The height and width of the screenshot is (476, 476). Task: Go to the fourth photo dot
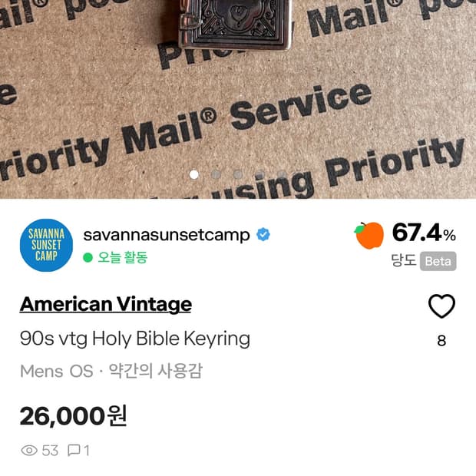click(259, 174)
